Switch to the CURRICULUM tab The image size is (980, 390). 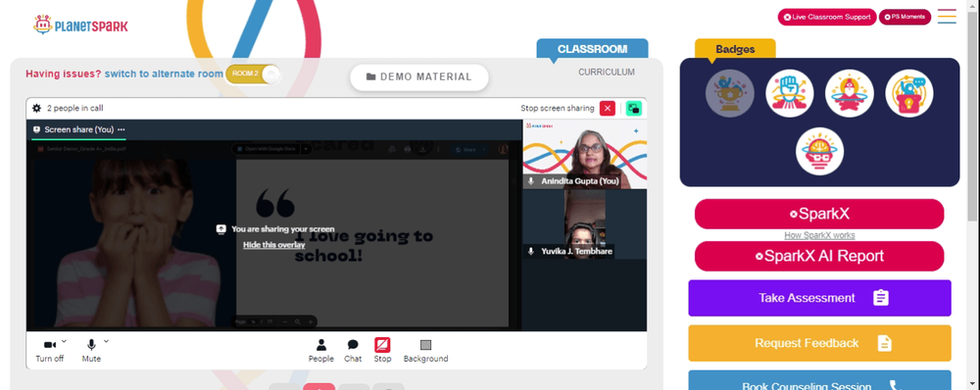[x=607, y=72]
